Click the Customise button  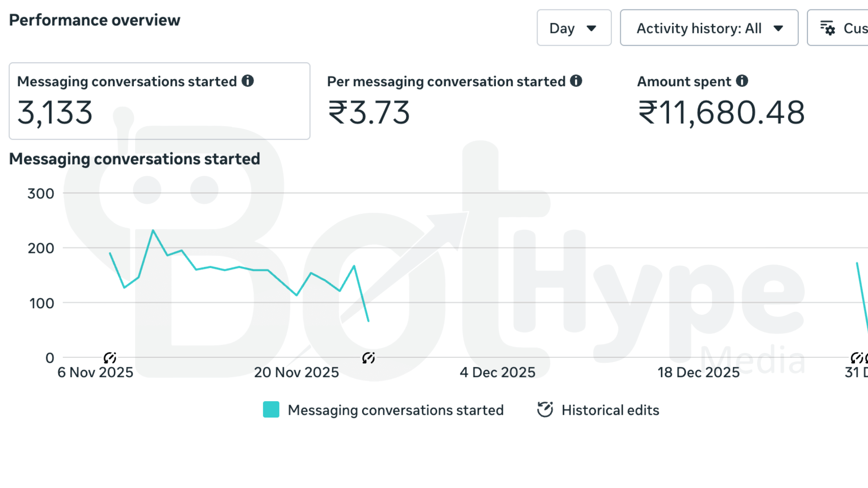(x=838, y=28)
